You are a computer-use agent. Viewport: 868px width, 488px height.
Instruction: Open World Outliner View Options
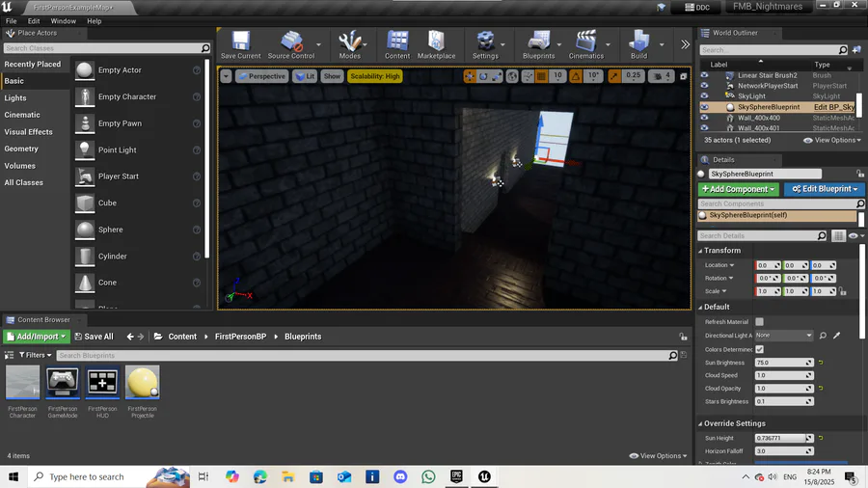click(x=832, y=141)
